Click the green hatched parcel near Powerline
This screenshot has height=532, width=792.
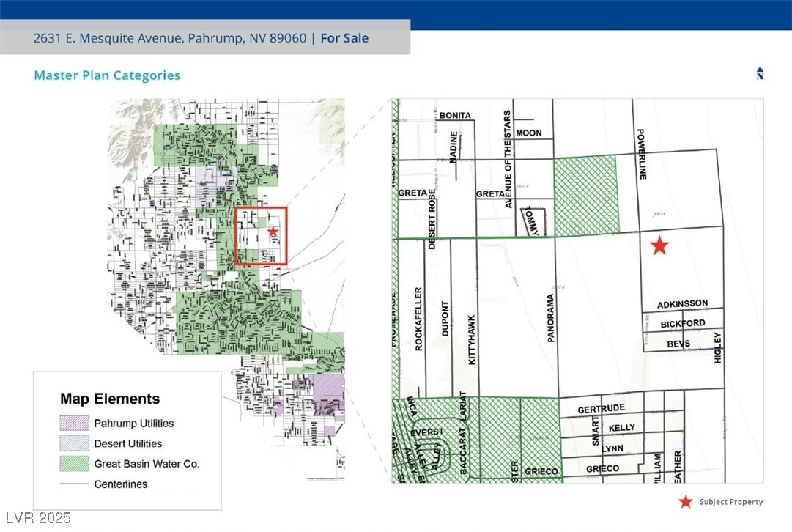coord(585,195)
